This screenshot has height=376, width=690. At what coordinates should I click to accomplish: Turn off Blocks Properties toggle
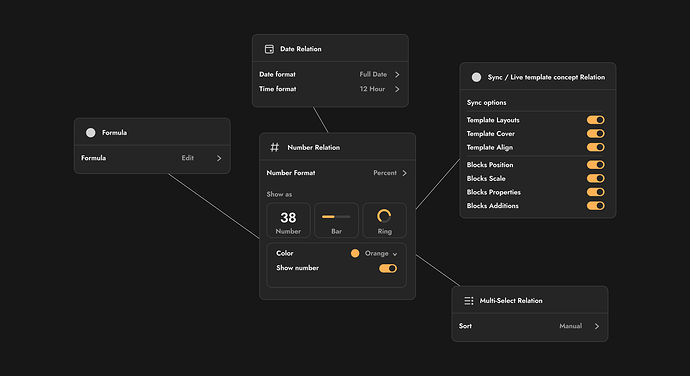point(595,192)
